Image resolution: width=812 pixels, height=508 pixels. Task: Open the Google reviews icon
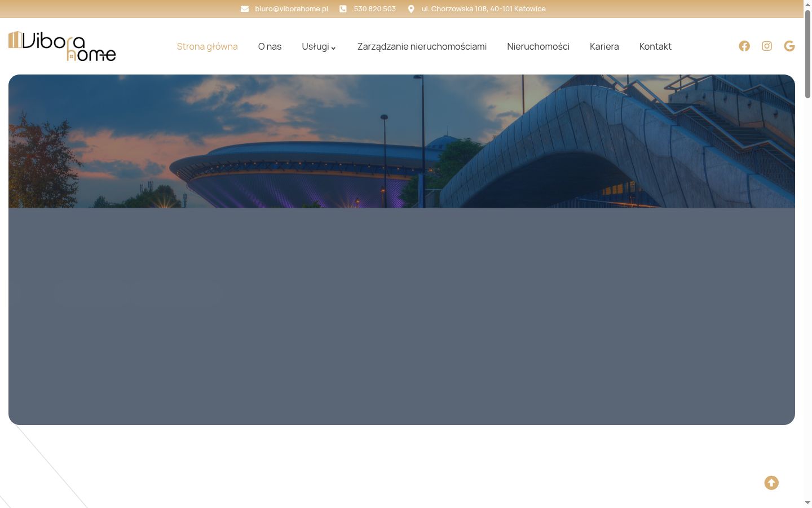789,46
